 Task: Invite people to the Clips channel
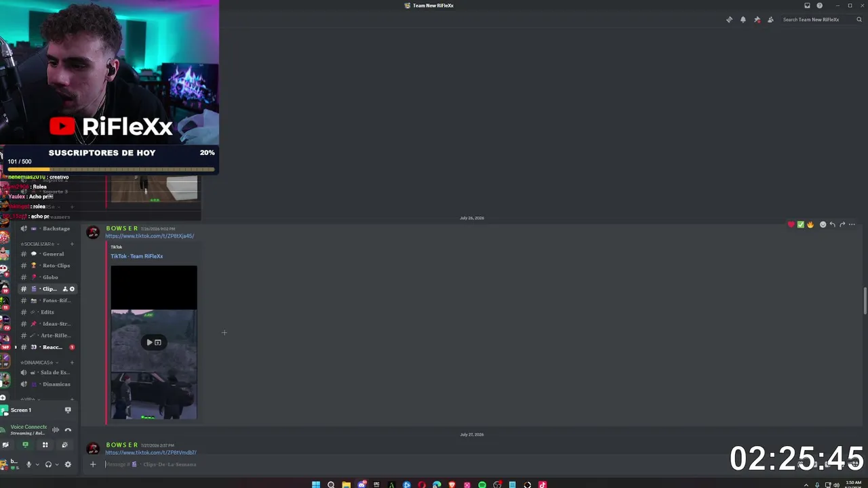coord(65,289)
